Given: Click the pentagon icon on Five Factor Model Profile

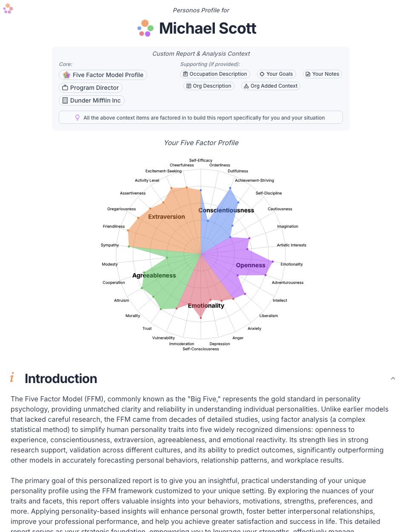Looking at the screenshot, I should point(66,75).
